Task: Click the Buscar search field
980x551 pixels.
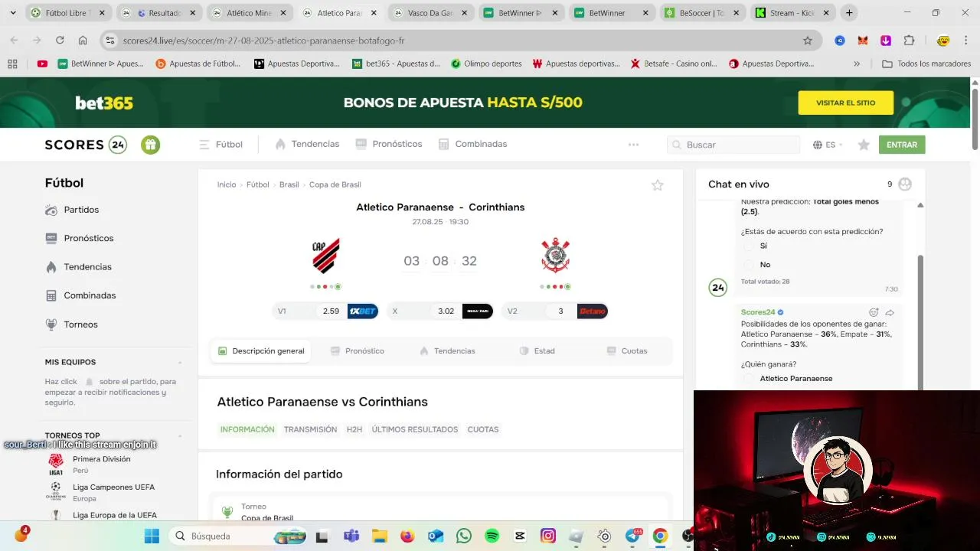Action: pos(733,145)
